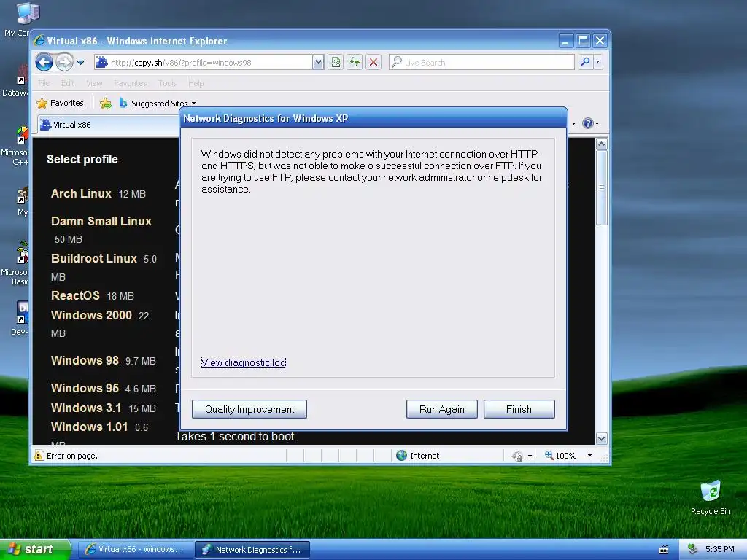Go back with the IE Back arrow

point(44,63)
